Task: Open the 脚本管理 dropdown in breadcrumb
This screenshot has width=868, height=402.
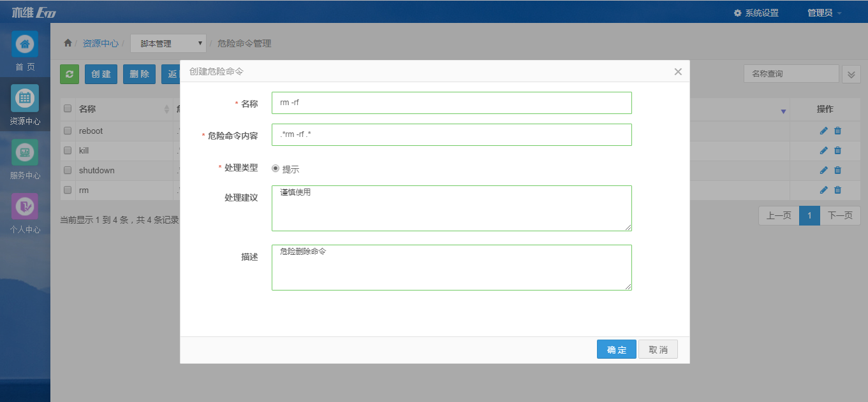Action: click(168, 43)
